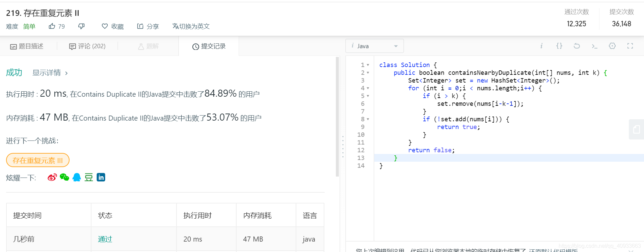Click the 语言 column header
The image size is (644, 252).
[x=310, y=215]
